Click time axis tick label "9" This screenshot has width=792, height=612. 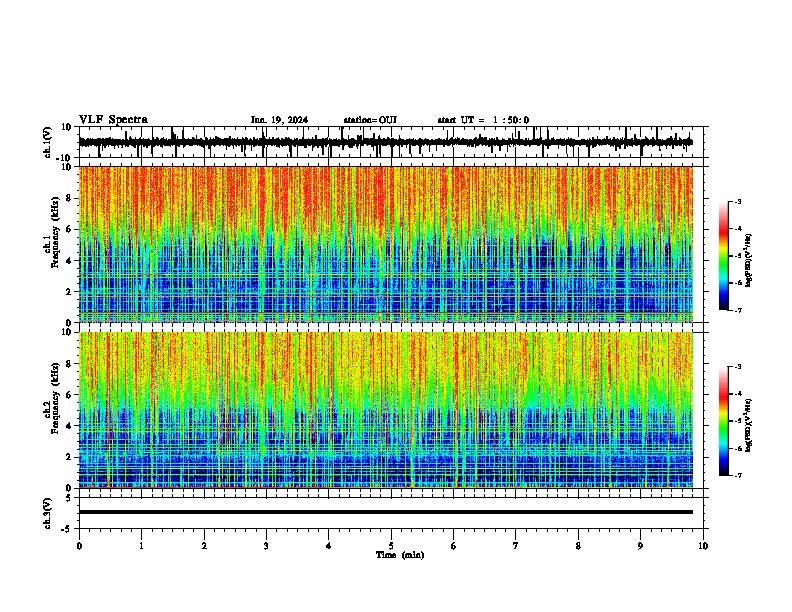tap(640, 546)
